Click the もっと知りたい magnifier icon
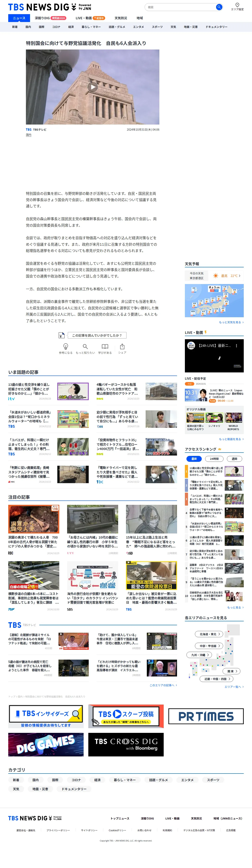 [85, 346]
